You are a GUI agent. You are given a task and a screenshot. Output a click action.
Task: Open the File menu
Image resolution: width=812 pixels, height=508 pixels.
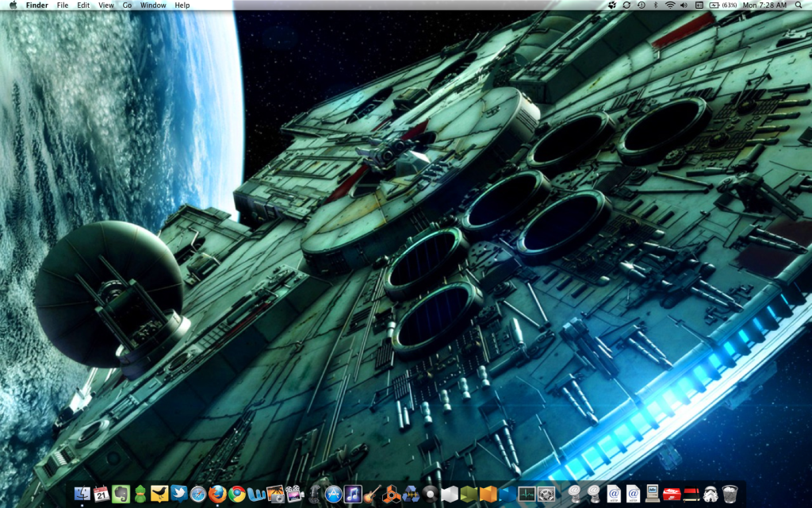click(x=63, y=6)
